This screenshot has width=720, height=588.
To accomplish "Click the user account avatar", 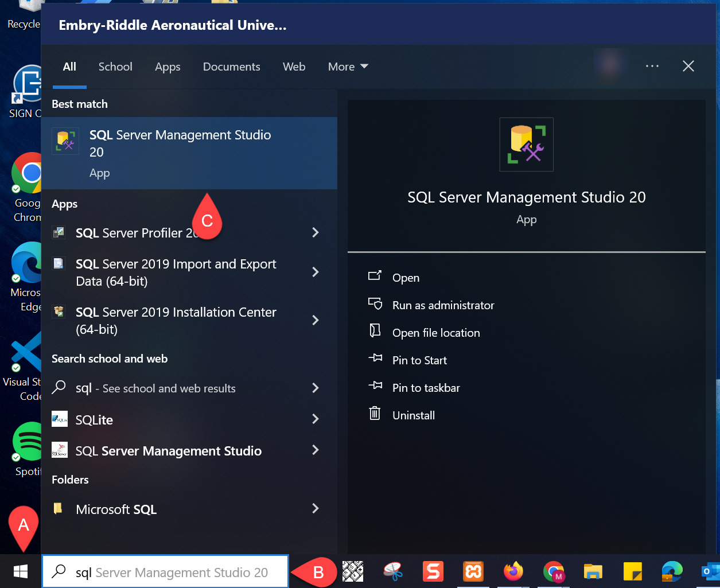I will point(610,64).
